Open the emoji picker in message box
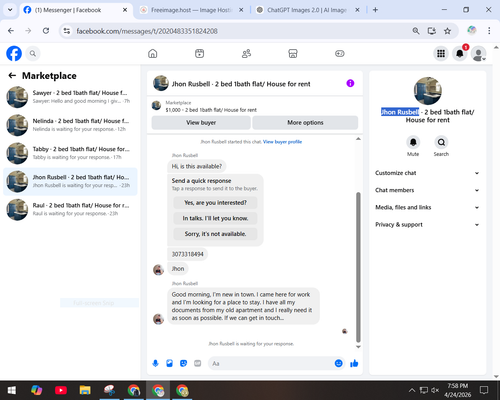 tap(338, 363)
